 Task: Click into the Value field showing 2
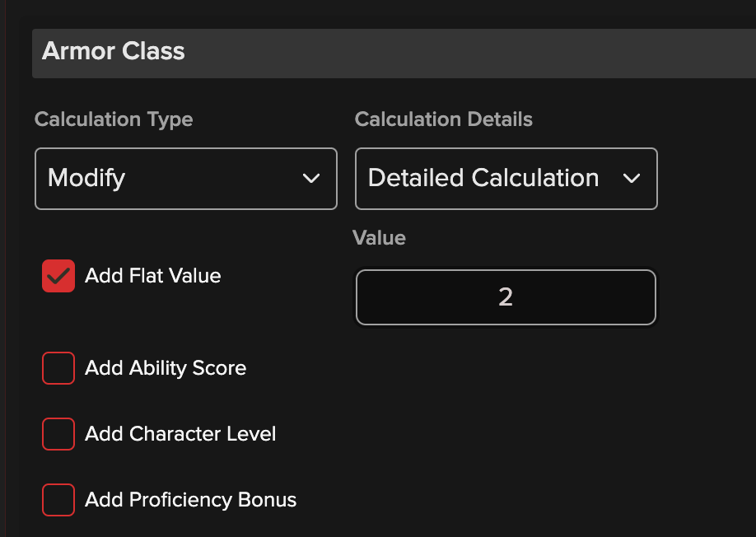(506, 297)
